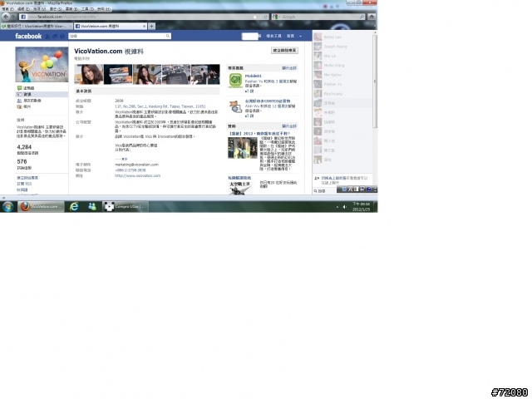Open third photo in page photo strip
Screen dimensions: 532x399
[x=147, y=74]
